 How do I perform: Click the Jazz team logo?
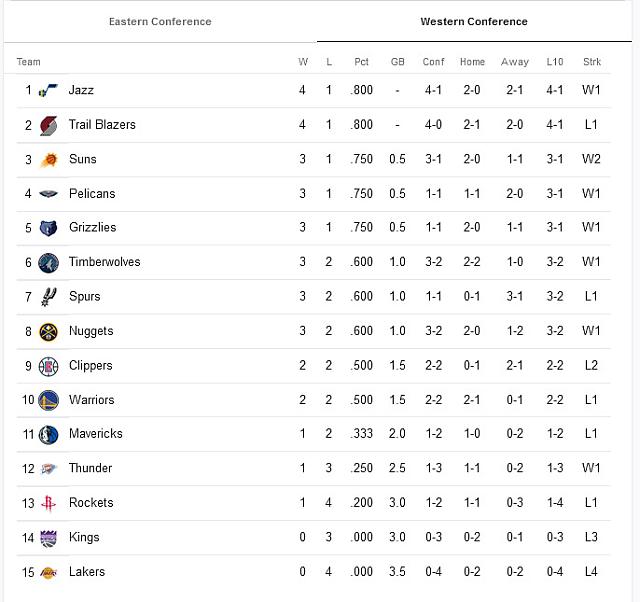(x=48, y=91)
